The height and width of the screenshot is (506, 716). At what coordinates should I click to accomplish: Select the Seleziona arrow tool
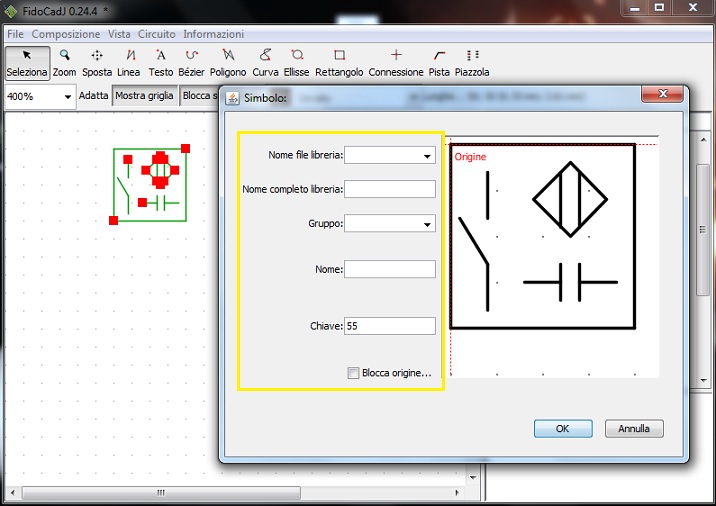pyautogui.click(x=26, y=62)
